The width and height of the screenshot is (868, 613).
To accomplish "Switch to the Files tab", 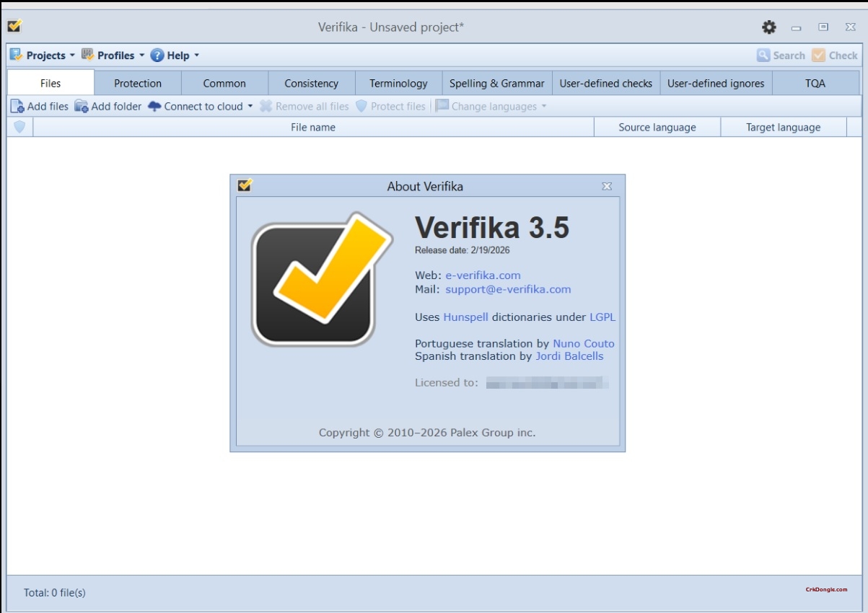I will coord(51,83).
